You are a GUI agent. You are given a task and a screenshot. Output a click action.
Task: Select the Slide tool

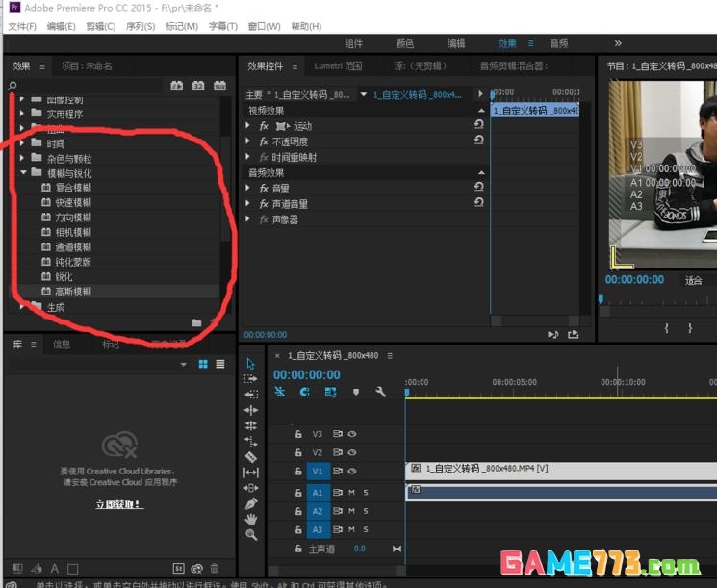251,488
